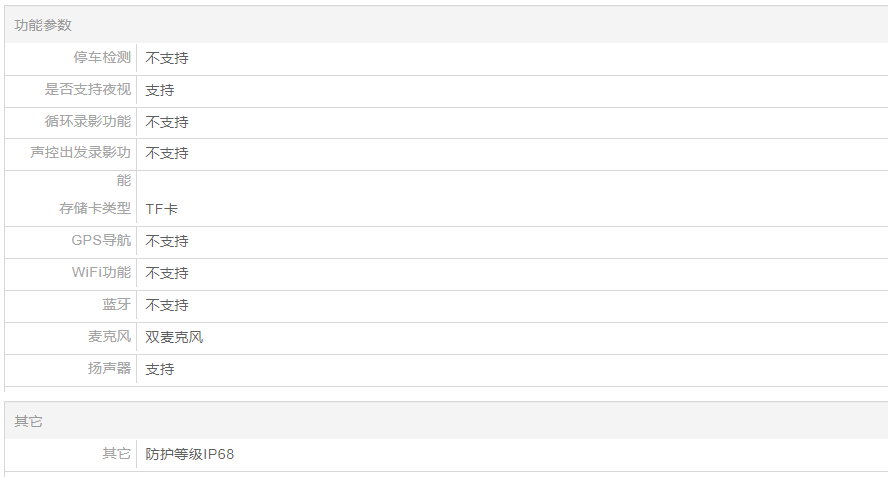
Task: Click 不支持 value beside 停车检测
Action: click(x=167, y=58)
